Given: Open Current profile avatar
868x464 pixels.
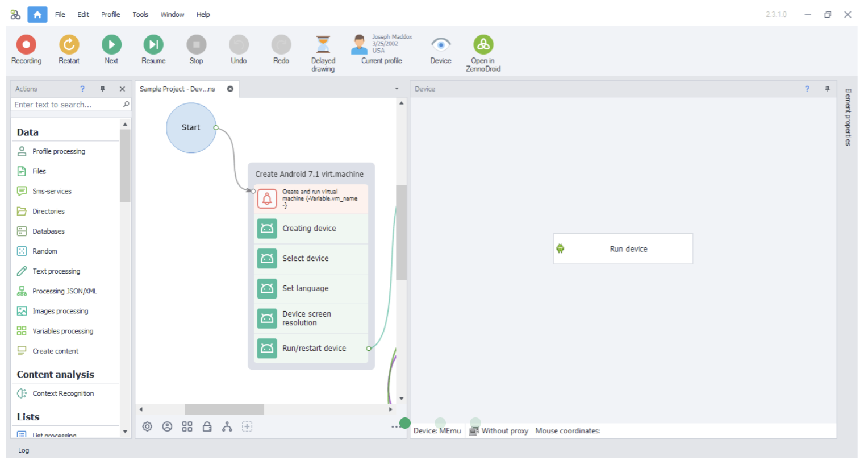Looking at the screenshot, I should click(x=359, y=44).
